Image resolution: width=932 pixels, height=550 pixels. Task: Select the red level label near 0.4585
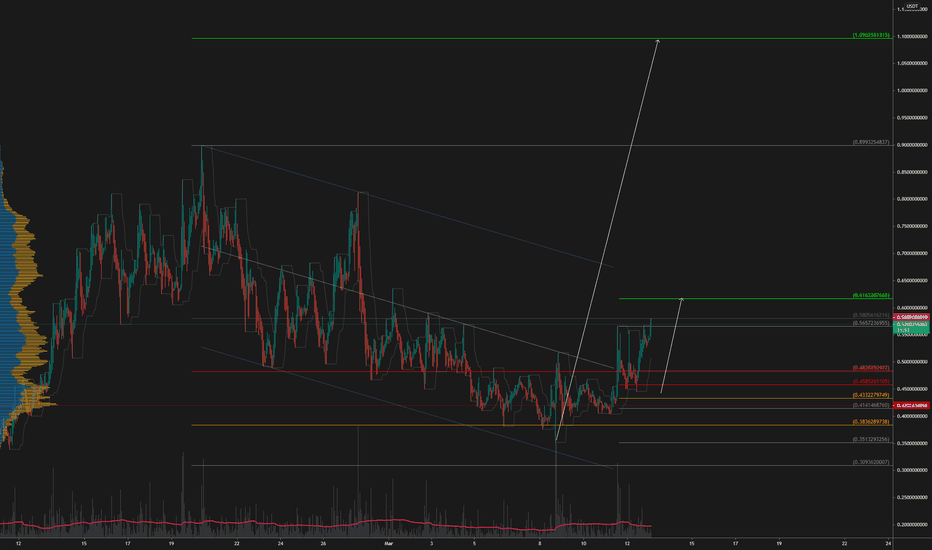pos(871,381)
